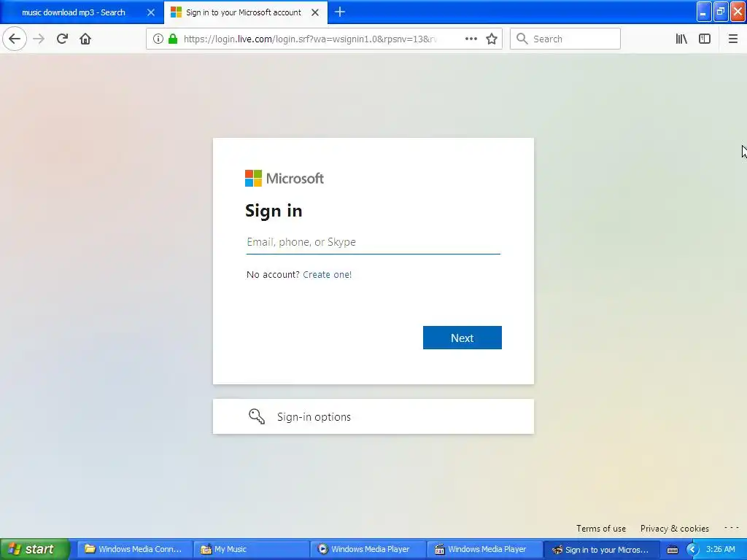Select Sign in to your Micros... taskbar button
The image size is (747, 560).
click(601, 550)
